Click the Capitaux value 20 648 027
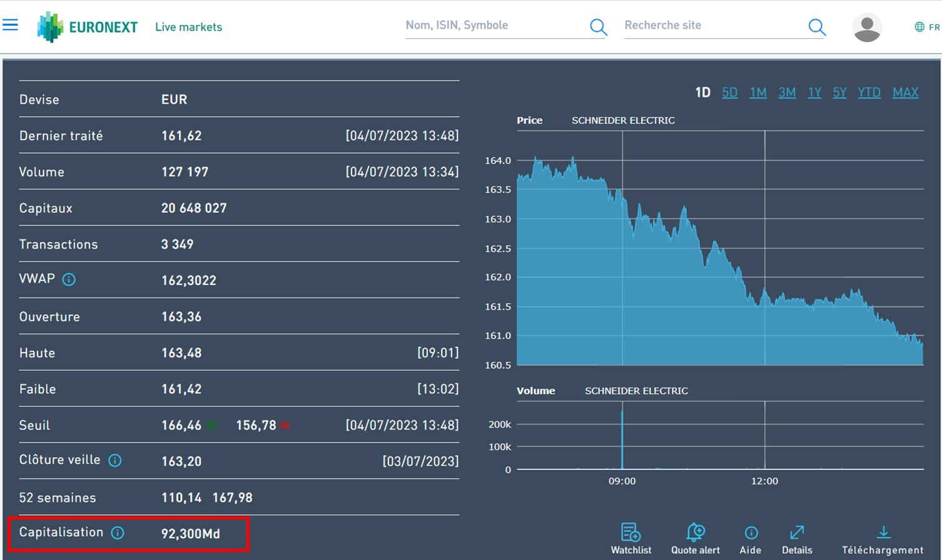 pyautogui.click(x=194, y=208)
